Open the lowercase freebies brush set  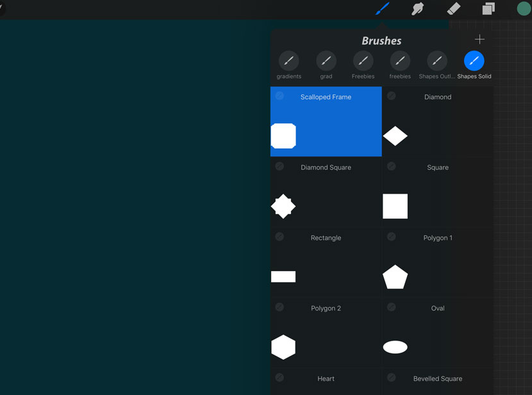tap(400, 65)
